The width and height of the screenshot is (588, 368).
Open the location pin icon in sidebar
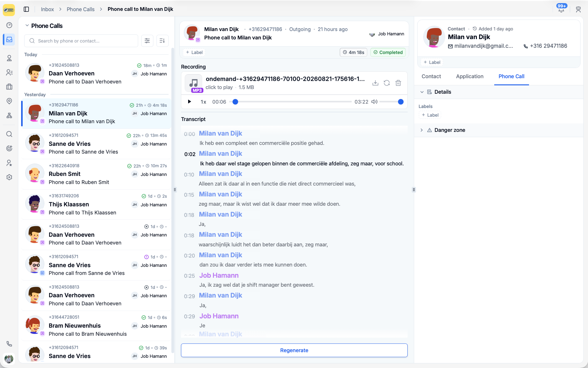pos(9,101)
